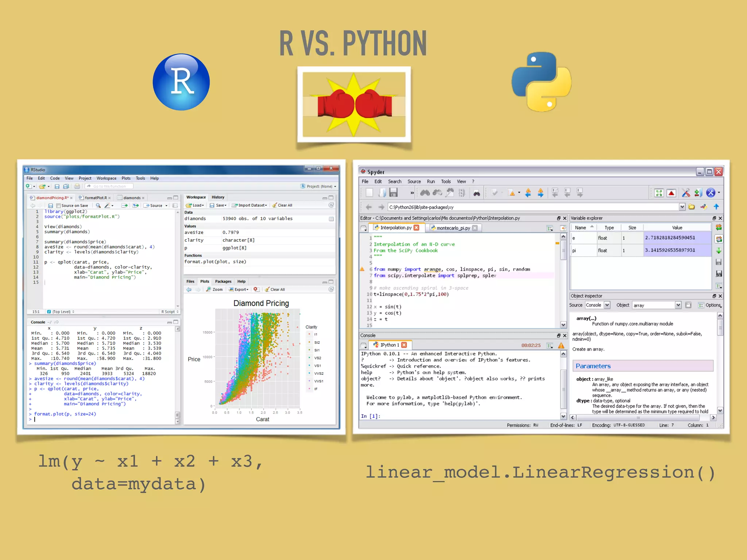Open the Source button dropdown arrow in RStudio
Screen dimensions: 747x560
(166, 206)
